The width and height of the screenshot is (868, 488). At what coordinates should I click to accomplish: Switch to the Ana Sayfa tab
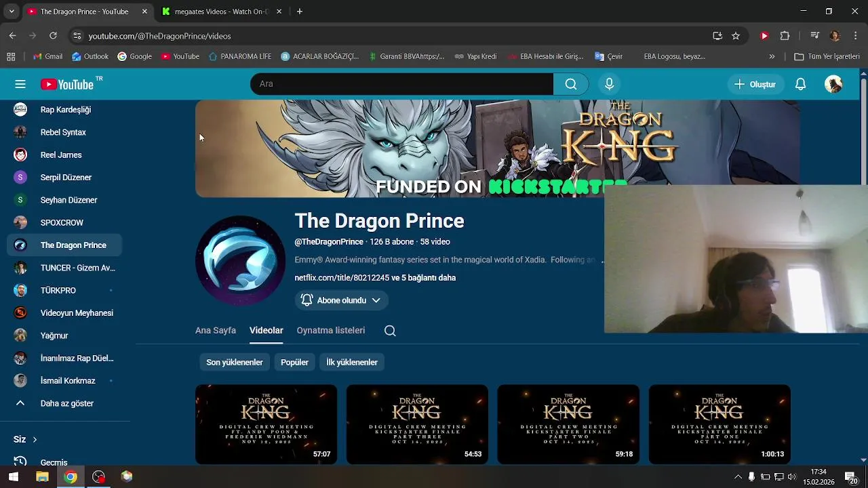tap(216, 331)
